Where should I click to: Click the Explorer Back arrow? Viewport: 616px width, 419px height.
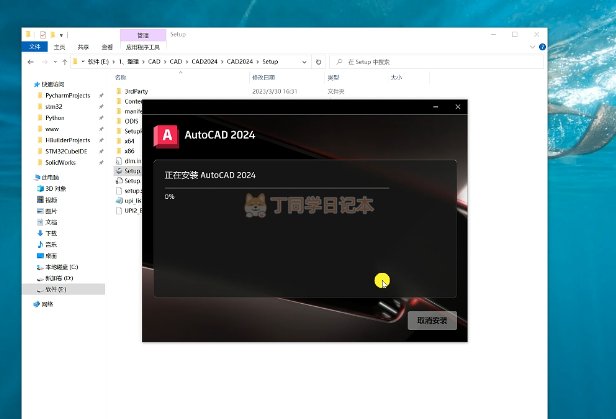click(x=31, y=62)
